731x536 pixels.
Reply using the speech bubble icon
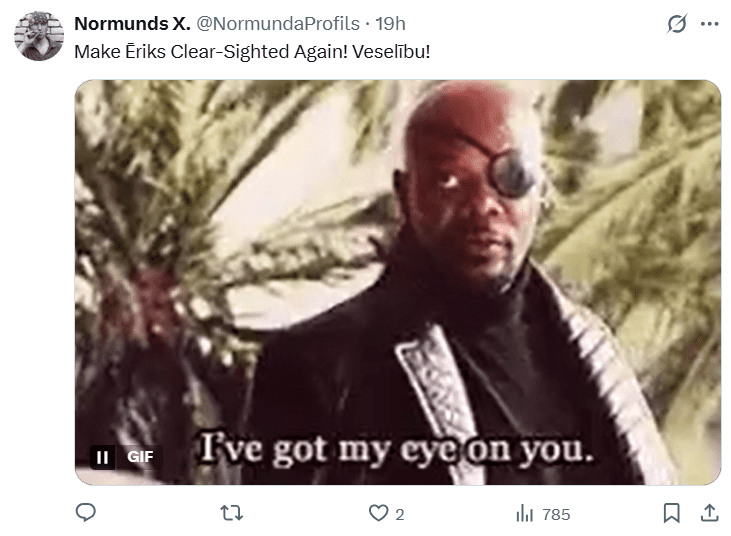[86, 513]
